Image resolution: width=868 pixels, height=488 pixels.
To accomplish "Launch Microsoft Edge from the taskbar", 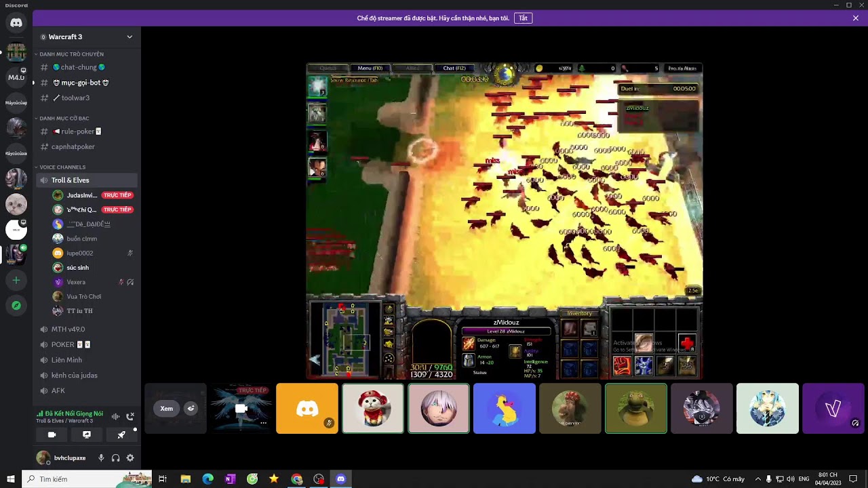I will [208, 479].
